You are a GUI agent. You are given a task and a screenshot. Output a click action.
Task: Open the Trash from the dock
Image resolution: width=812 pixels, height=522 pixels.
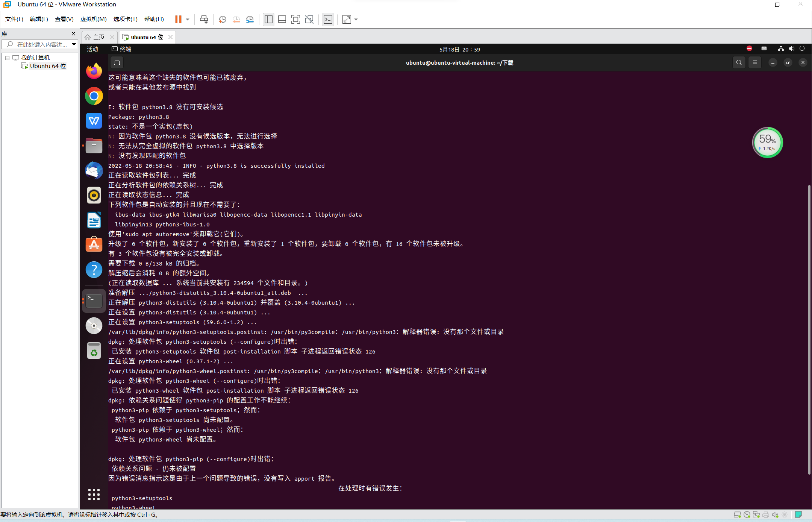(x=94, y=351)
